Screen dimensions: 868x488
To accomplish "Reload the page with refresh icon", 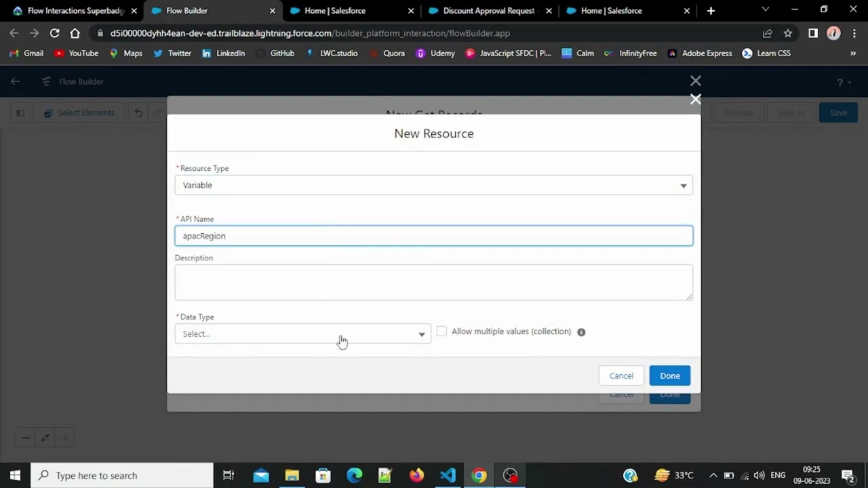I will tap(54, 33).
